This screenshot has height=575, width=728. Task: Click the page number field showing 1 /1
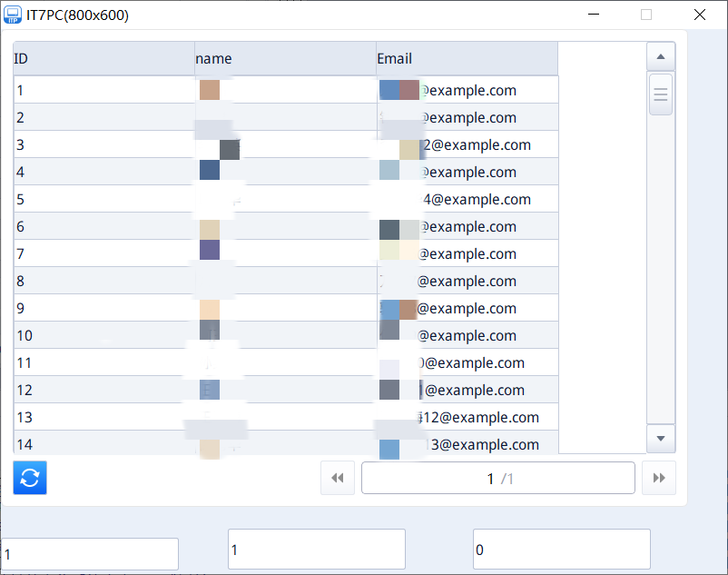[x=498, y=478]
